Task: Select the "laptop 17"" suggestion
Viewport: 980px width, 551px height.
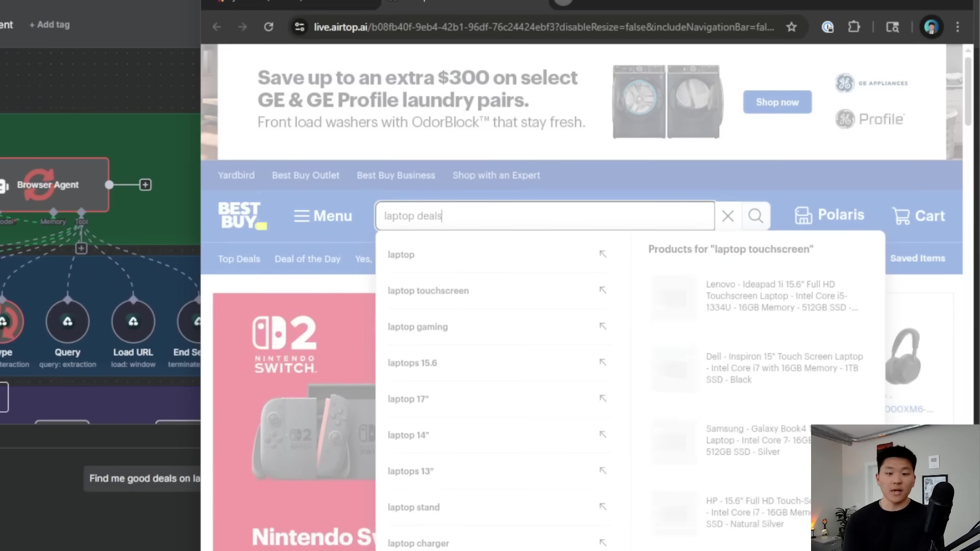Action: click(x=408, y=399)
